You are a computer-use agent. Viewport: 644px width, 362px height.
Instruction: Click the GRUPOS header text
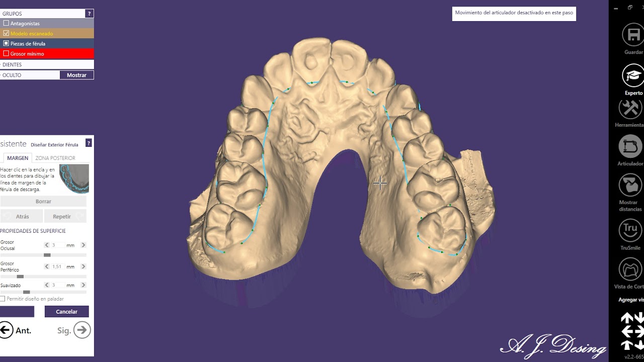pos(12,14)
